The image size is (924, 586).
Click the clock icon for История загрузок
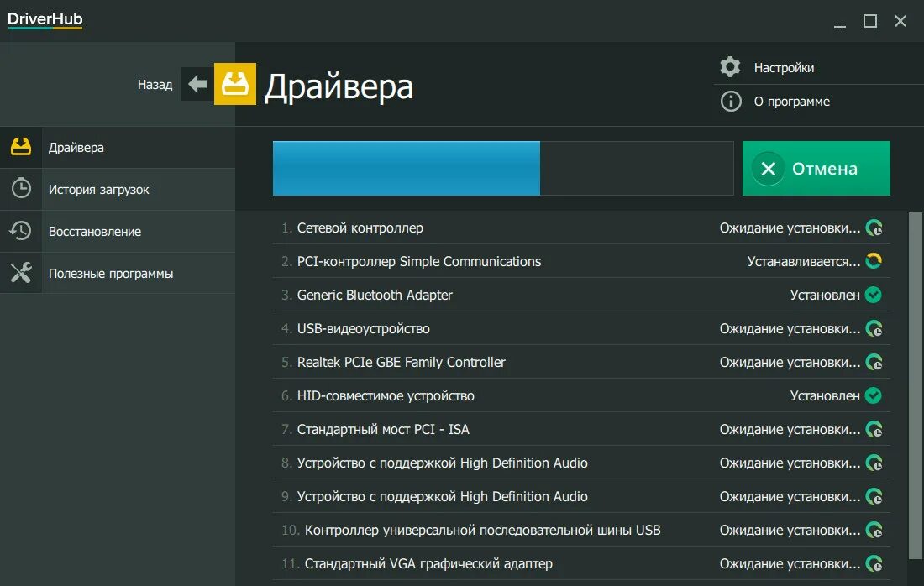pos(21,189)
